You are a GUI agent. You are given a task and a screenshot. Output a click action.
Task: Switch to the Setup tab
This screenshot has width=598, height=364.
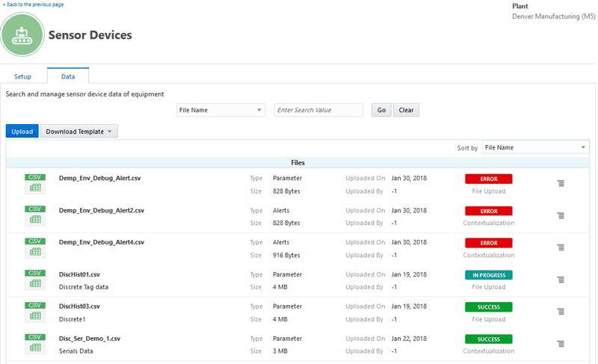point(22,76)
